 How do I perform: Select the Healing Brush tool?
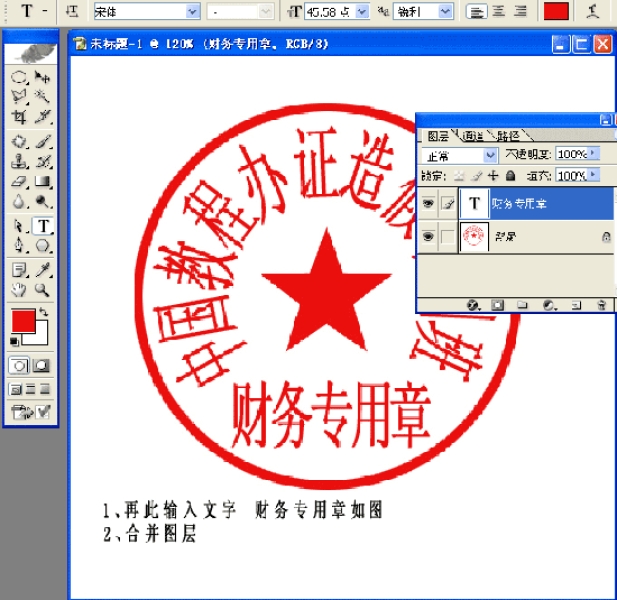point(18,142)
